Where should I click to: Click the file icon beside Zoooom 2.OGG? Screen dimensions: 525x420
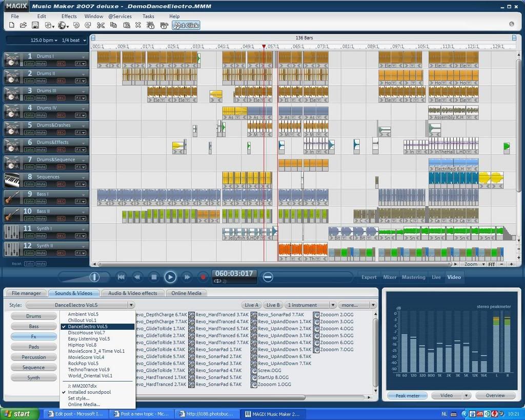pos(316,315)
